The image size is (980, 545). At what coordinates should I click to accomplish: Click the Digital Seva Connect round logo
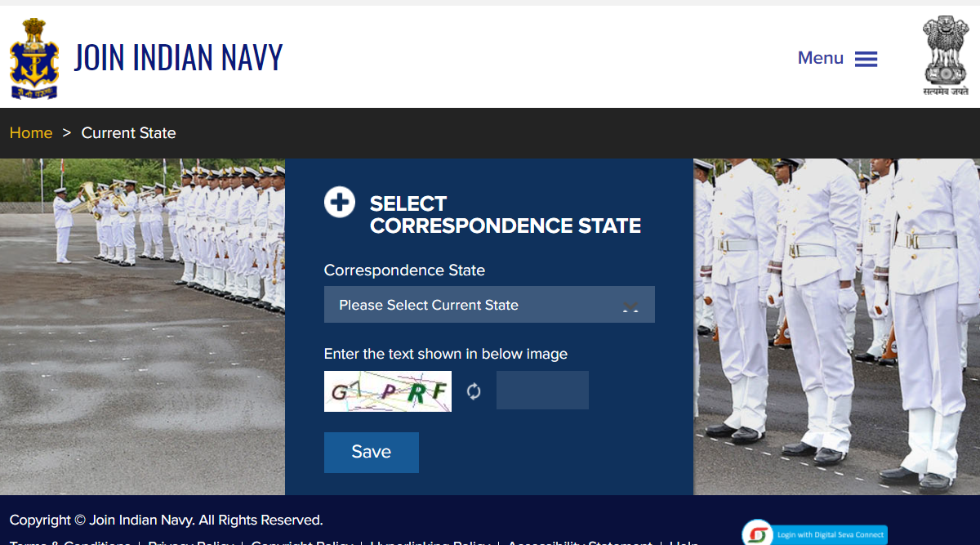pyautogui.click(x=757, y=534)
